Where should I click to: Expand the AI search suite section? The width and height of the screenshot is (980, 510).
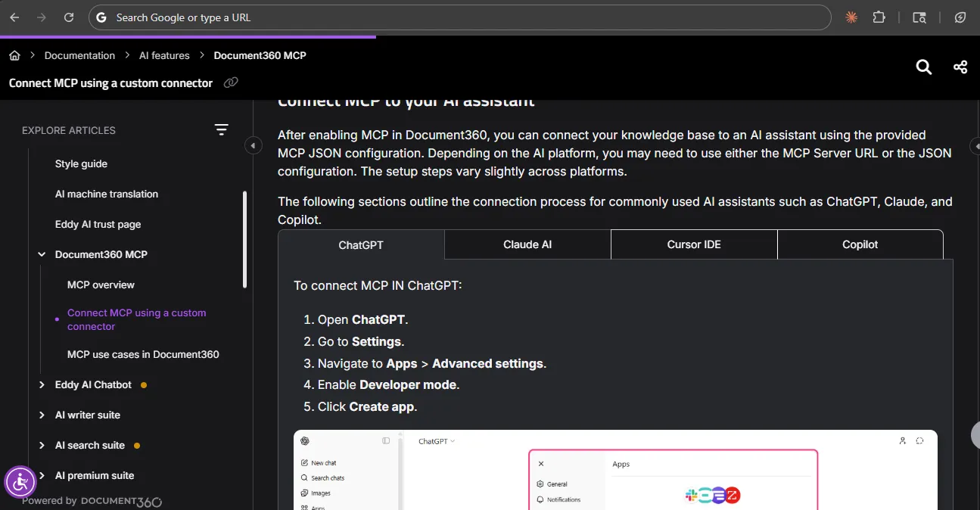point(42,445)
